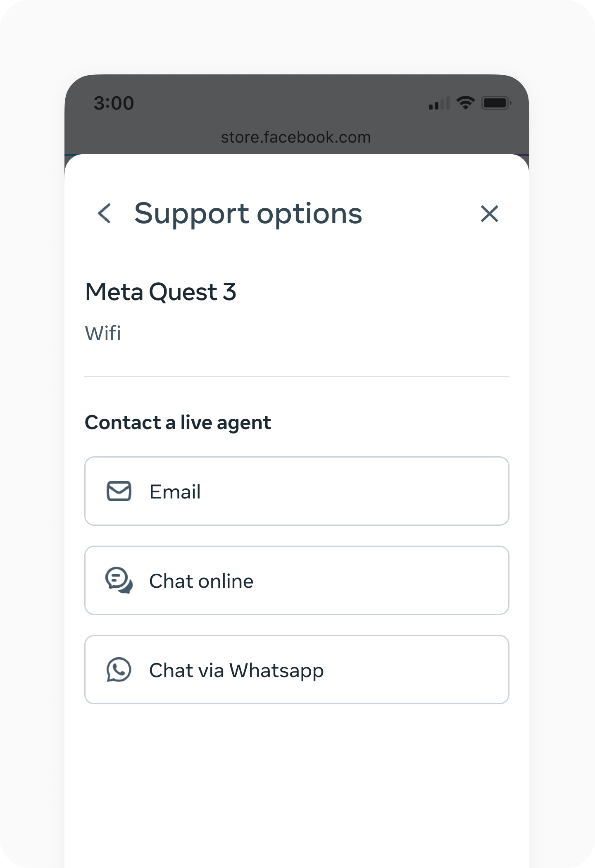The image size is (595, 868).
Task: Choose Chat online to contact an agent
Action: coord(297,580)
